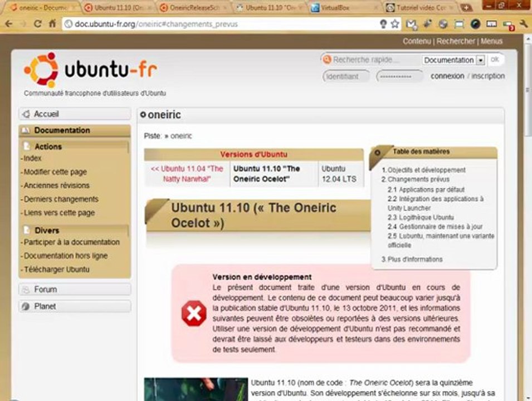Open the Ubuntu 11.04 The Natty Narwhal link
The image size is (532, 401).
coord(187,174)
